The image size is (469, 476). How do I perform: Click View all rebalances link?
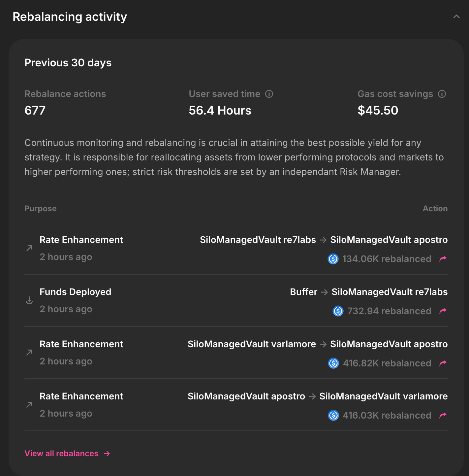click(x=61, y=454)
